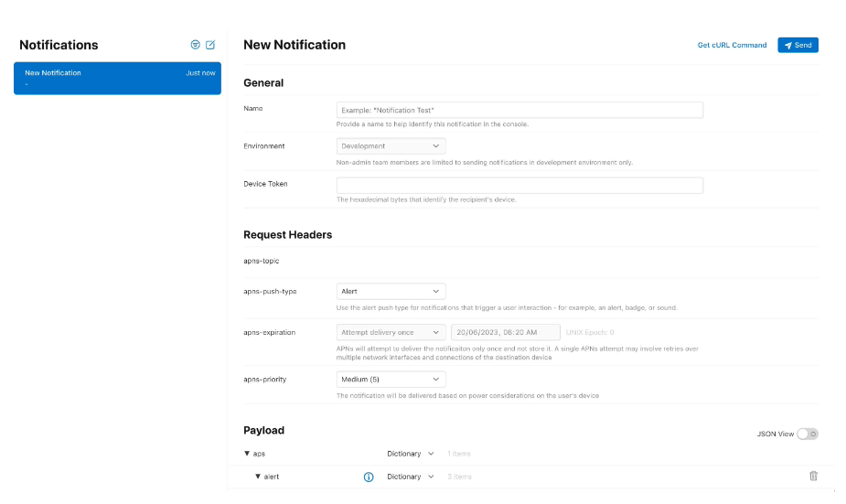Open the apns-priority Medium dropdown
846x504 pixels.
(391, 380)
